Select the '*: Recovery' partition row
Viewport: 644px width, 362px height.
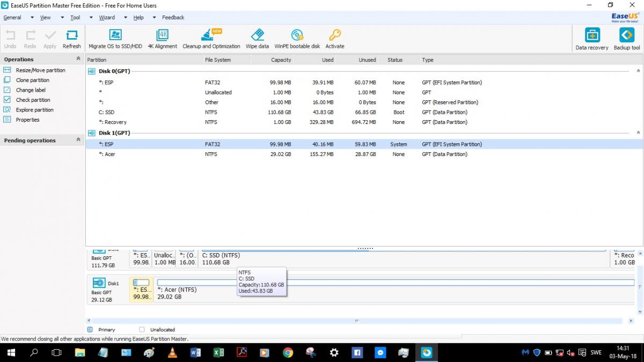click(x=364, y=122)
